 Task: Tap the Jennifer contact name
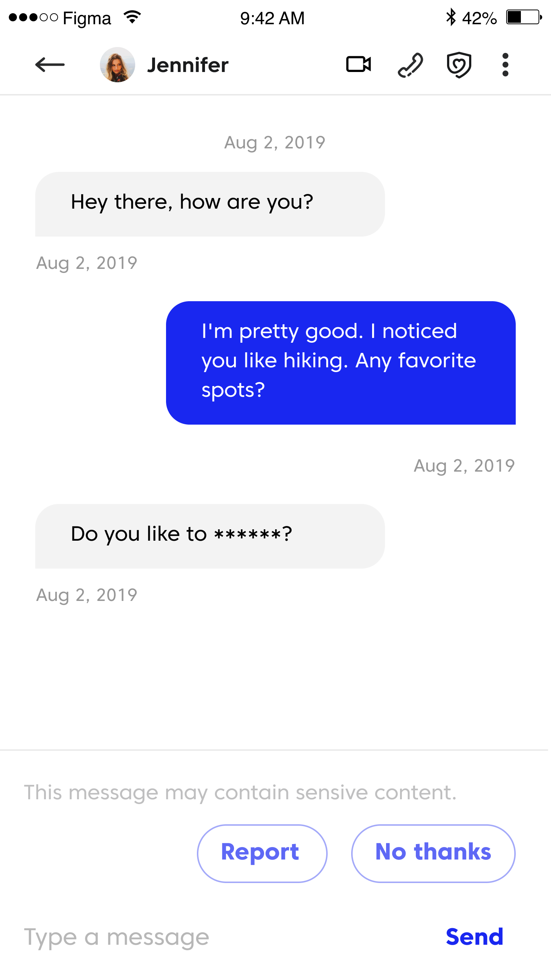click(188, 65)
